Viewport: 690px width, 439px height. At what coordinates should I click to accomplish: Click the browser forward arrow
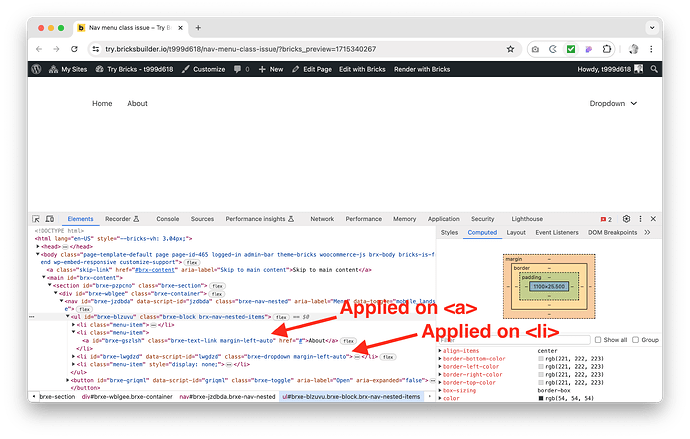click(x=56, y=49)
